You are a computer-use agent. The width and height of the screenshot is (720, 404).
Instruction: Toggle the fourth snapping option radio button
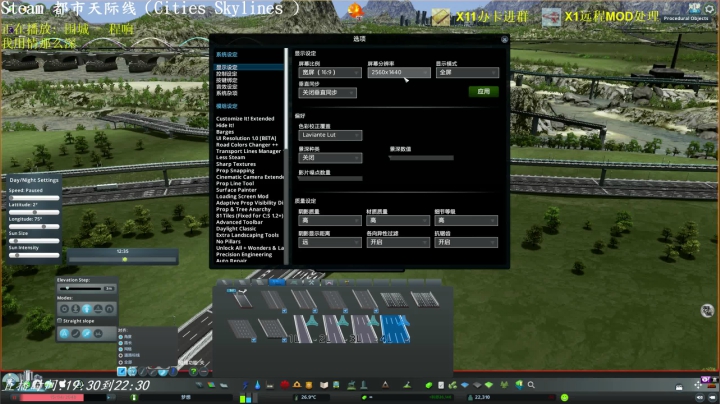[x=121, y=355]
